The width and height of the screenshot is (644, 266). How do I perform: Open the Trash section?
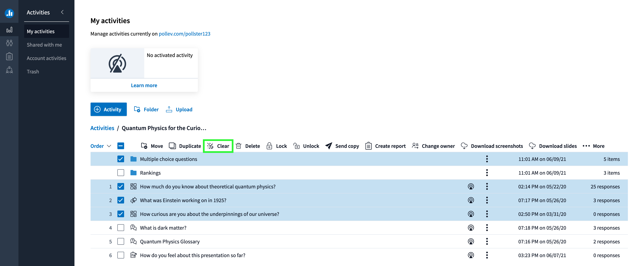(x=33, y=72)
